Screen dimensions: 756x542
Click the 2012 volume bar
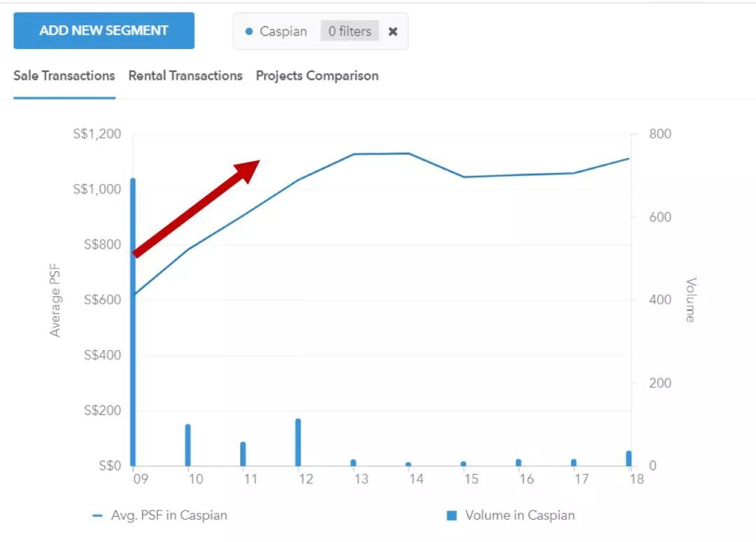point(298,443)
